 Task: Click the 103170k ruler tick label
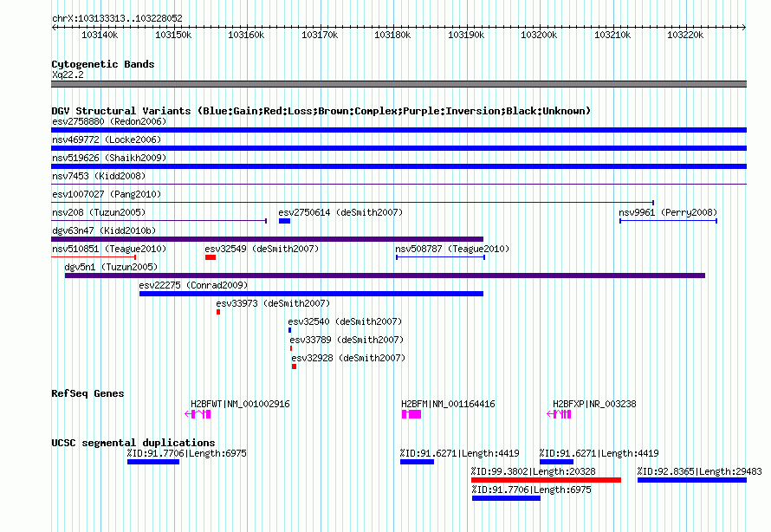[320, 35]
